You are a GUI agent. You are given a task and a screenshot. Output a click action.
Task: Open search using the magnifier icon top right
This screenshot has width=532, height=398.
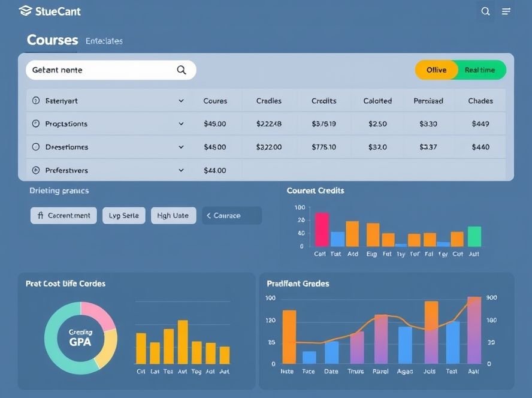tap(485, 11)
